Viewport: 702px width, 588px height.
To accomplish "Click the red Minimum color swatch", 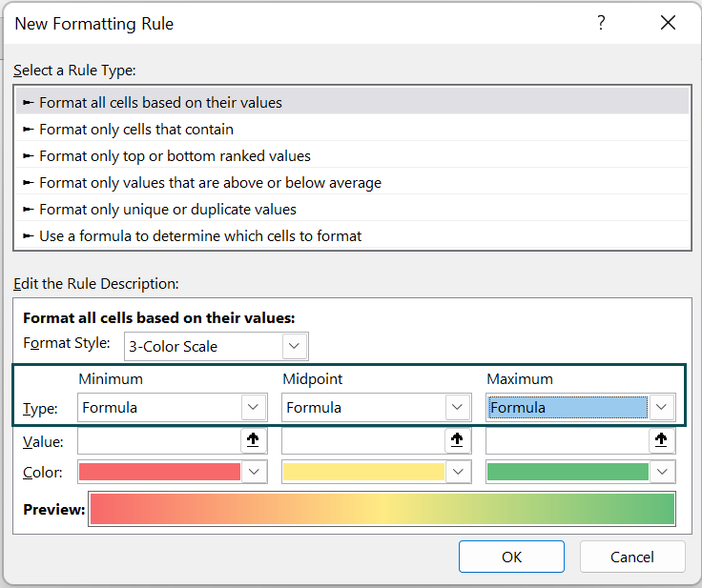I will click(160, 472).
